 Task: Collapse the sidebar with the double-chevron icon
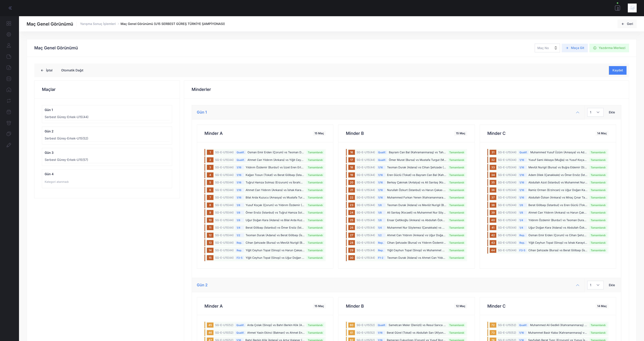[10, 8]
